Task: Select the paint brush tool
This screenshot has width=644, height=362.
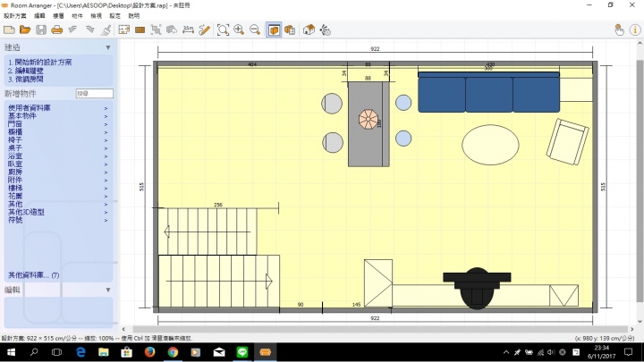Action: point(106,30)
